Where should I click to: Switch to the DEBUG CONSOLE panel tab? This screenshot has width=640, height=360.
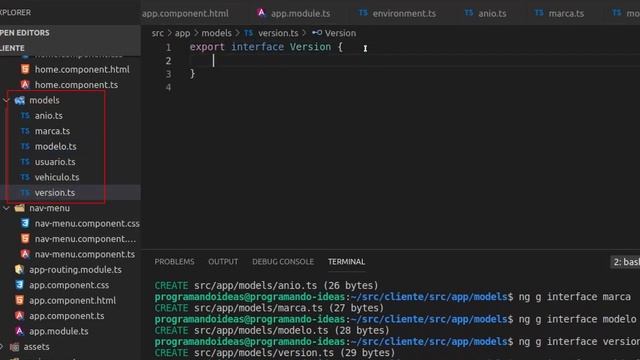(x=283, y=262)
